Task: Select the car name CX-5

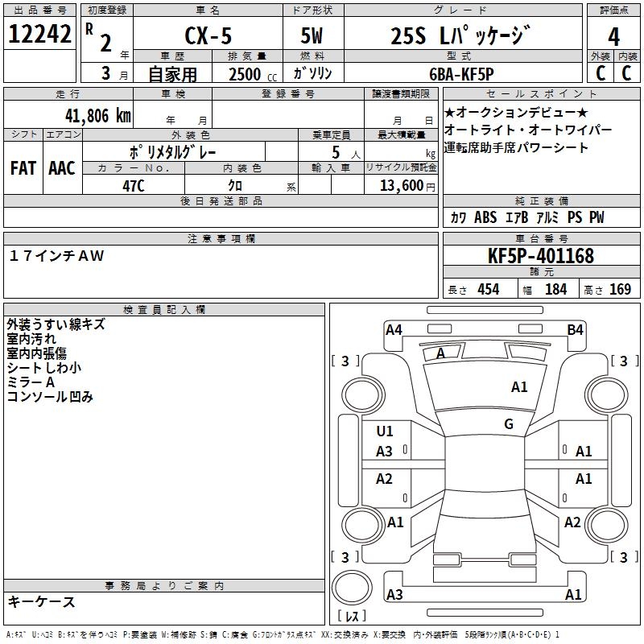Action: click(208, 35)
